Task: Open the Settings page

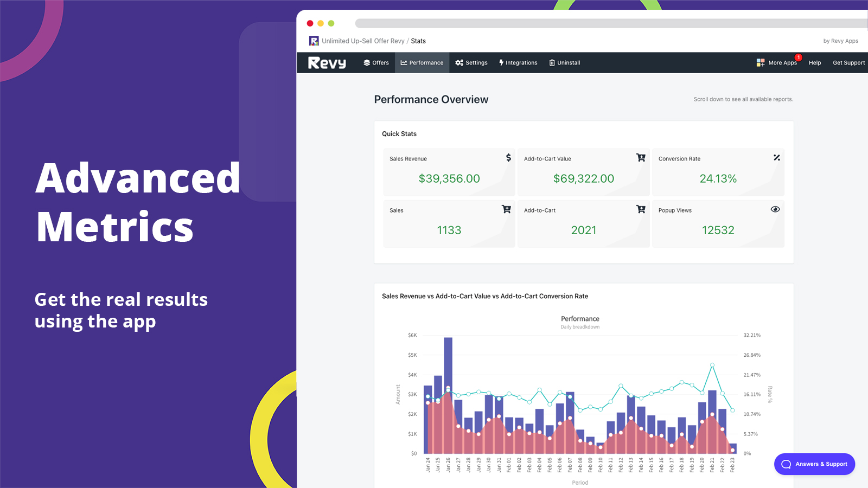Action: [x=471, y=63]
